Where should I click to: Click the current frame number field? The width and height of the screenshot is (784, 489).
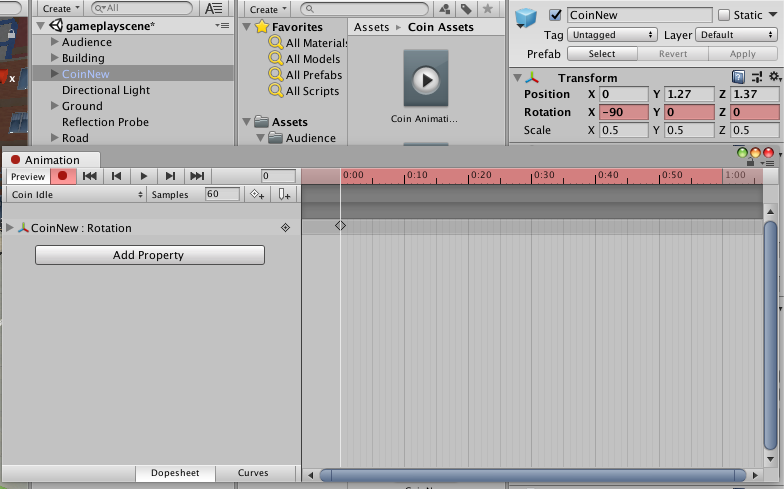(278, 176)
